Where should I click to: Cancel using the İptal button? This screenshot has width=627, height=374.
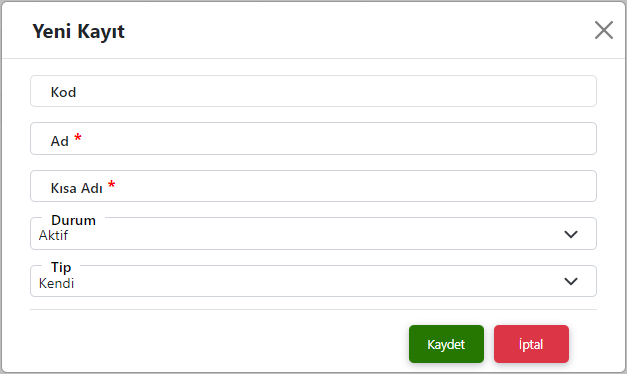[531, 344]
